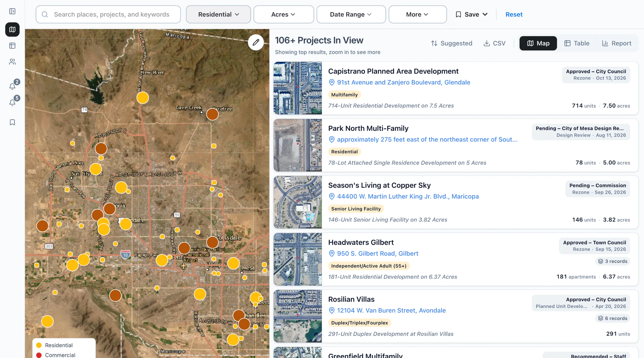Open 44400 W. Martin Luther King address link
644x358 pixels.
pos(408,196)
